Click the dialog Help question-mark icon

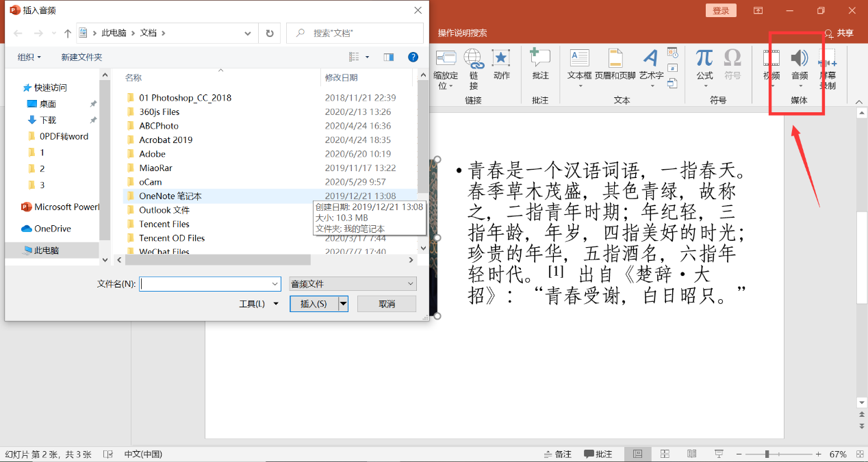(413, 57)
